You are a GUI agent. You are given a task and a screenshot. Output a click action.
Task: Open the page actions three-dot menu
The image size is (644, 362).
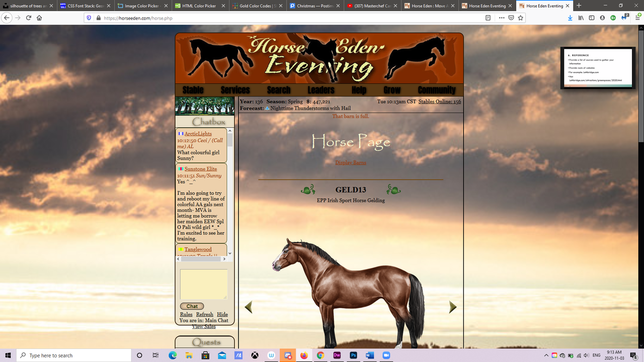[502, 18]
